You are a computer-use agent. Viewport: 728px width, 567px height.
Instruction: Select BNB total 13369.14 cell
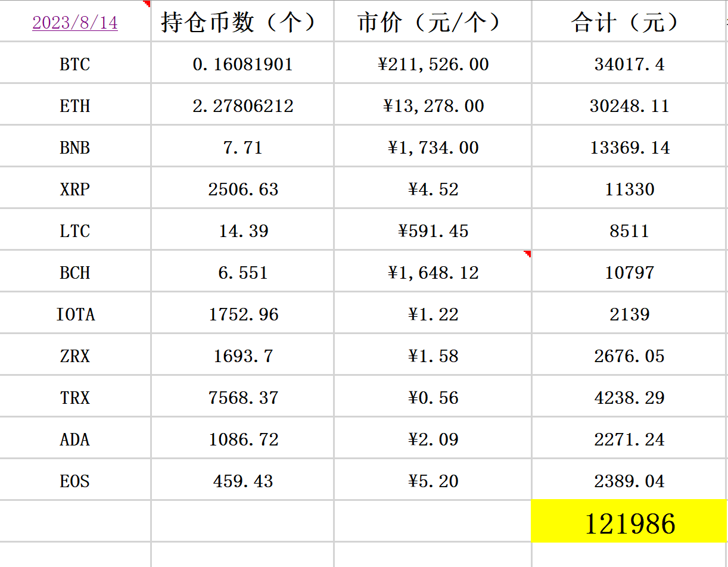tap(630, 146)
